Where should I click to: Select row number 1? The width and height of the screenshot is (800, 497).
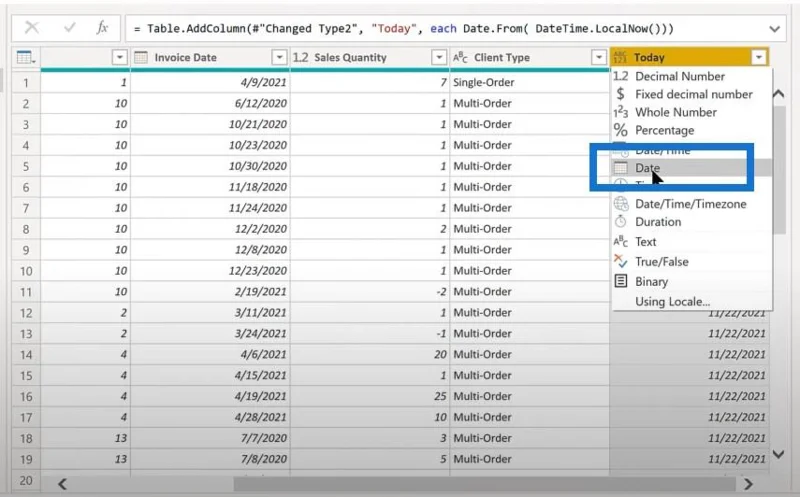pyautogui.click(x=26, y=83)
